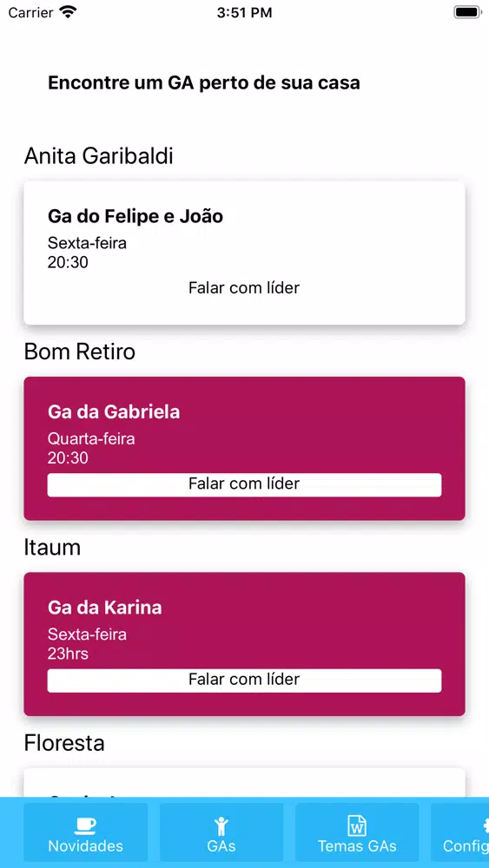This screenshot has height=868, width=489.
Task: Tap the gear Config icon
Action: point(485,825)
